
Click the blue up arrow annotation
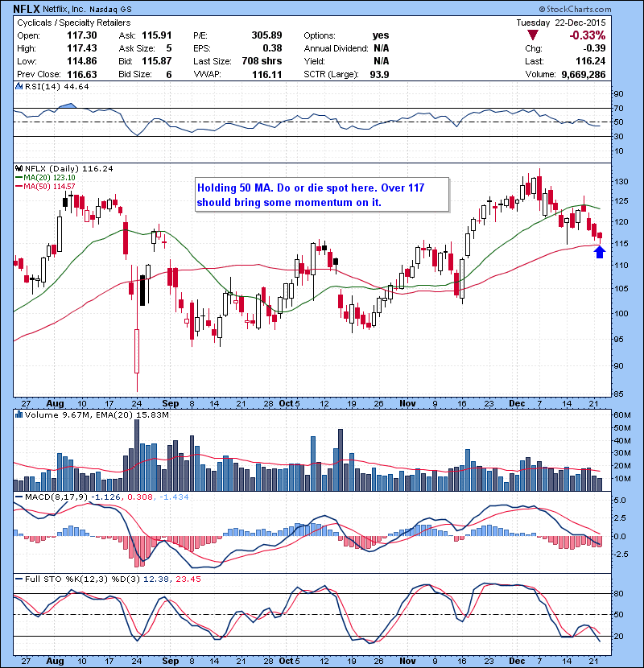pyautogui.click(x=599, y=252)
